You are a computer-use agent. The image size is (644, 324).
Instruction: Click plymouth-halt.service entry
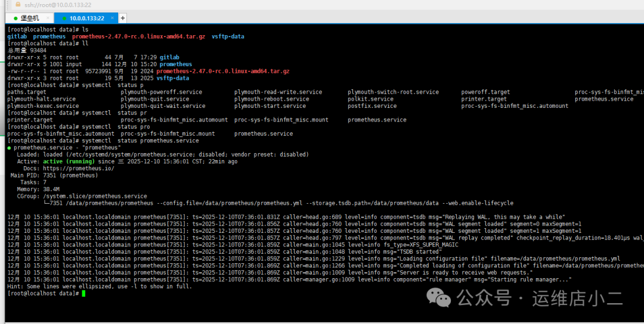[42, 99]
